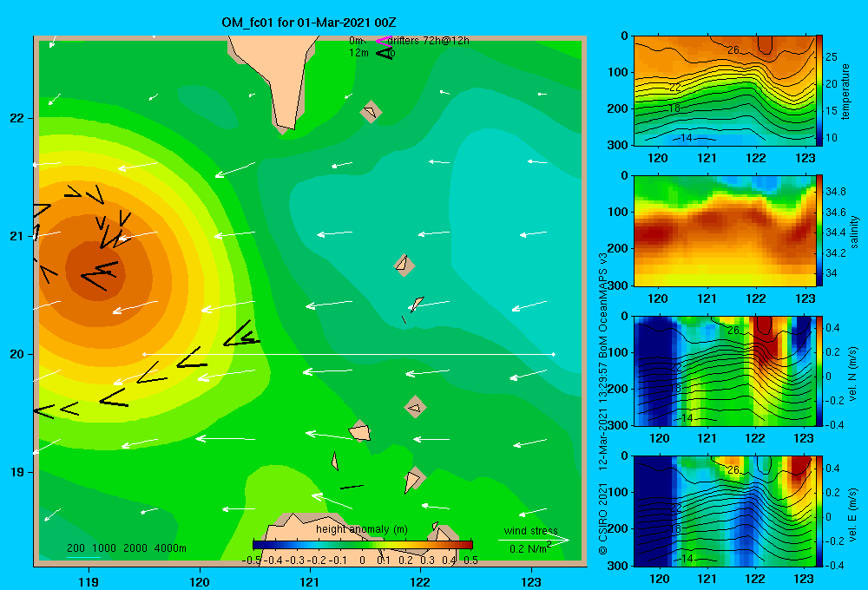Click the west end marker of the white section line
This screenshot has height=590, width=868.
144,354
